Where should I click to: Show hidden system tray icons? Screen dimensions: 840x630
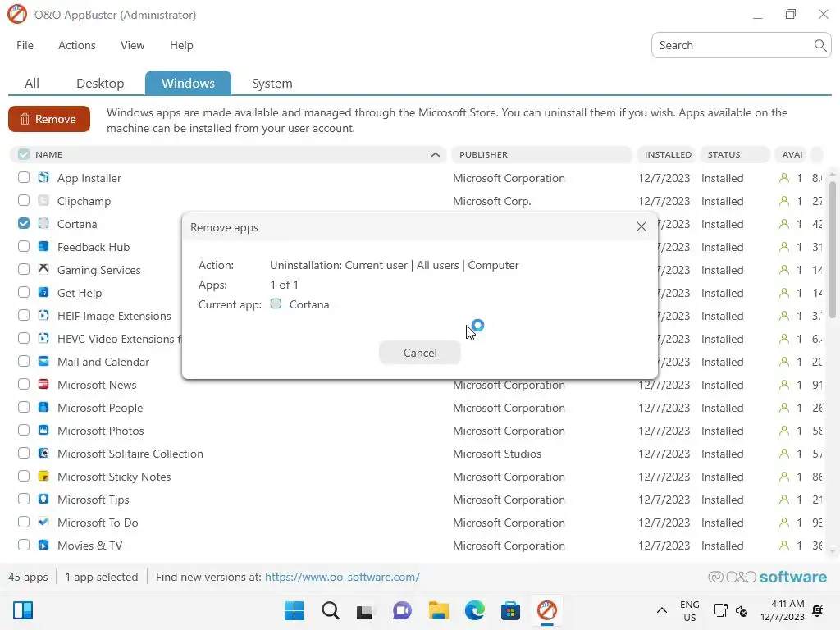[662, 610]
